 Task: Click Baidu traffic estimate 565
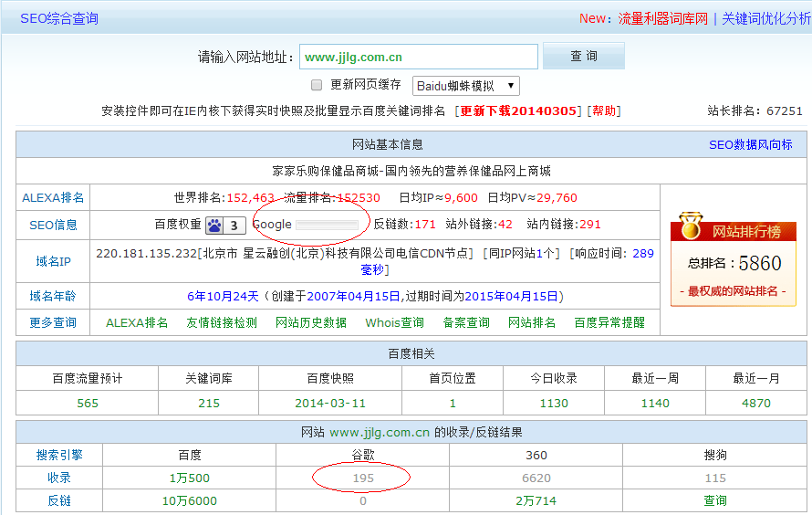(88, 403)
